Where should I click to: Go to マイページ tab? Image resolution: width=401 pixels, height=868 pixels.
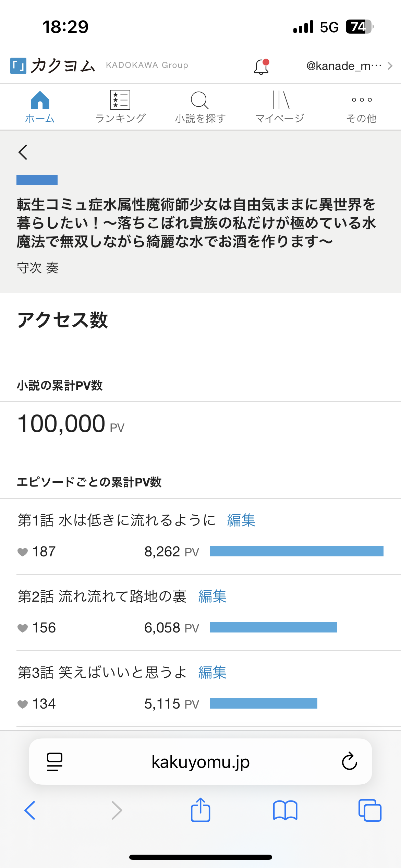pos(280,107)
